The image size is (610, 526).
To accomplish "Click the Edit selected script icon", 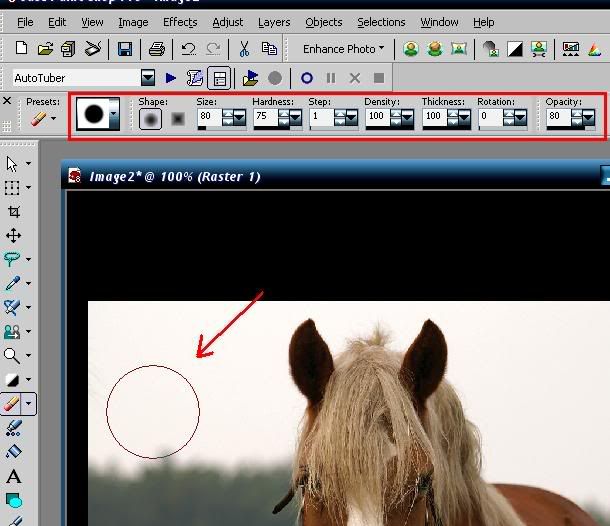I will pos(195,78).
